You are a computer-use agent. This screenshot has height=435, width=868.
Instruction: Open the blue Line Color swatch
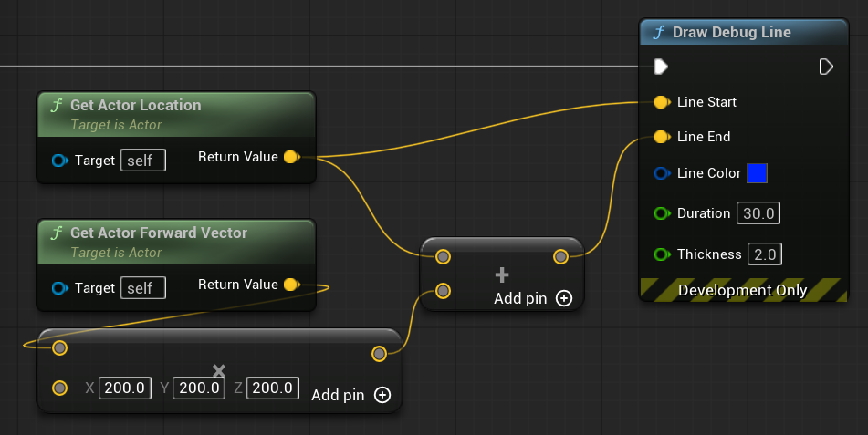pyautogui.click(x=757, y=173)
